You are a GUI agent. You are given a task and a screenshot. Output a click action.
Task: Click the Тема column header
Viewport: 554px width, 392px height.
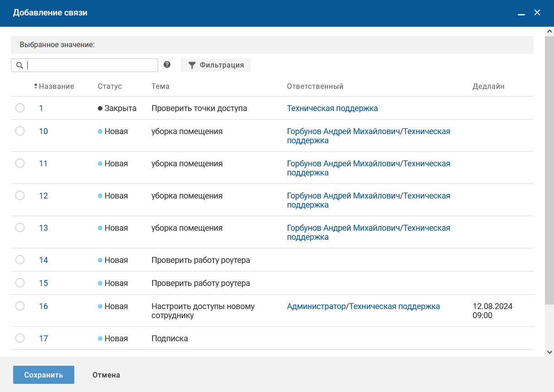[x=160, y=86]
